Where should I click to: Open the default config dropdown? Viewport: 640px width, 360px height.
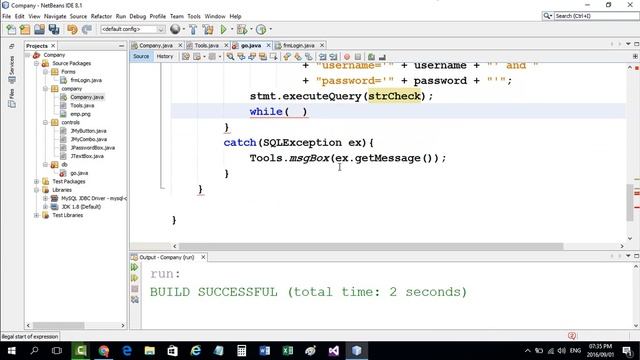point(133,29)
